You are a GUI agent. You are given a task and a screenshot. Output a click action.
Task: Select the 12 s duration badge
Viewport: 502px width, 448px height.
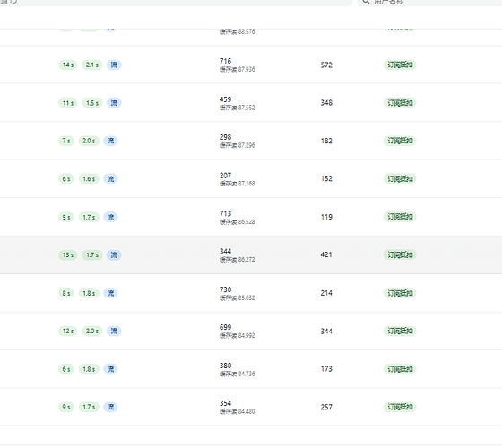coord(68,331)
